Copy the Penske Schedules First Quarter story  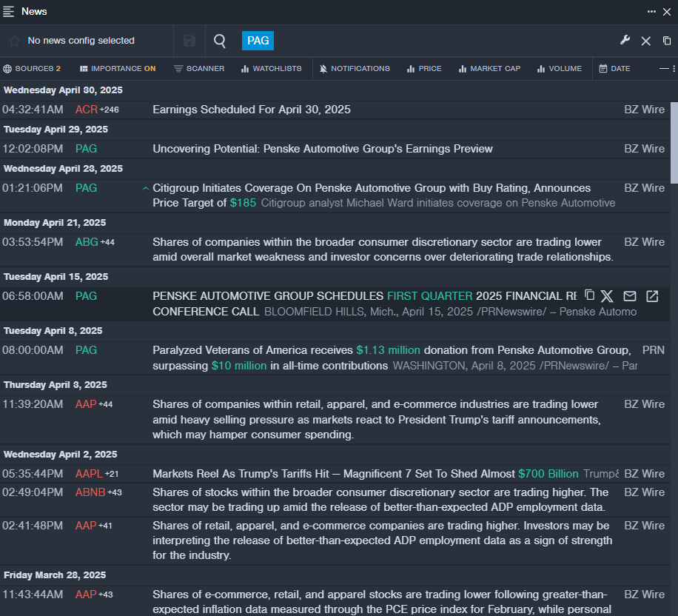pyautogui.click(x=589, y=295)
